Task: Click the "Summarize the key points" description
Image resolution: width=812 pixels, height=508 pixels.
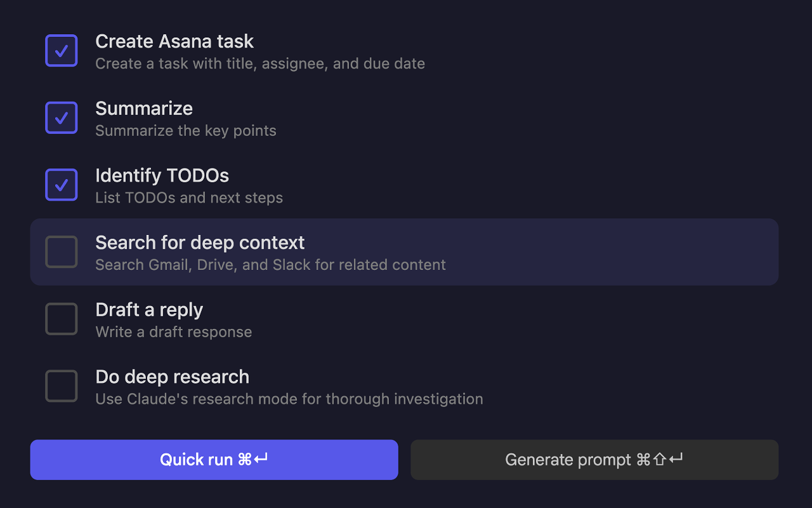Action: click(x=186, y=131)
